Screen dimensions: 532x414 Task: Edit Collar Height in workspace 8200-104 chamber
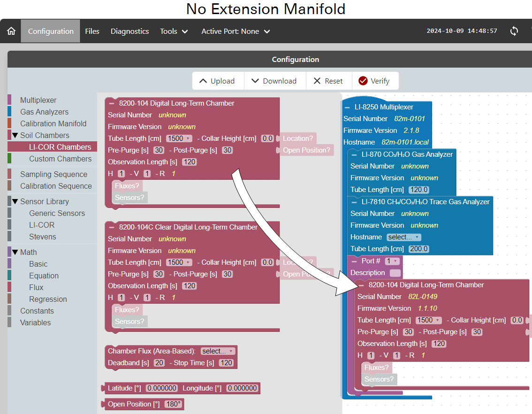point(517,320)
